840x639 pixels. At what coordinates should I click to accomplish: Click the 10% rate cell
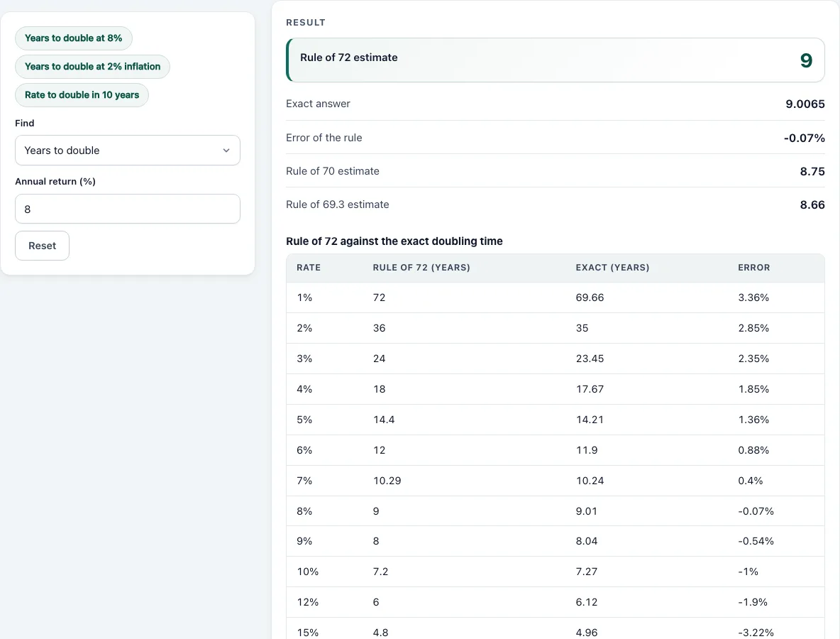(307, 572)
